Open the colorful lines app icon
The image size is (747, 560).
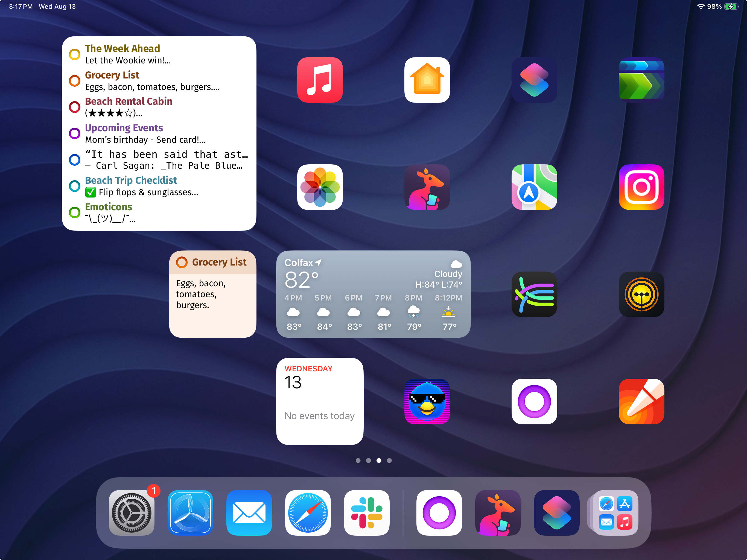click(534, 294)
